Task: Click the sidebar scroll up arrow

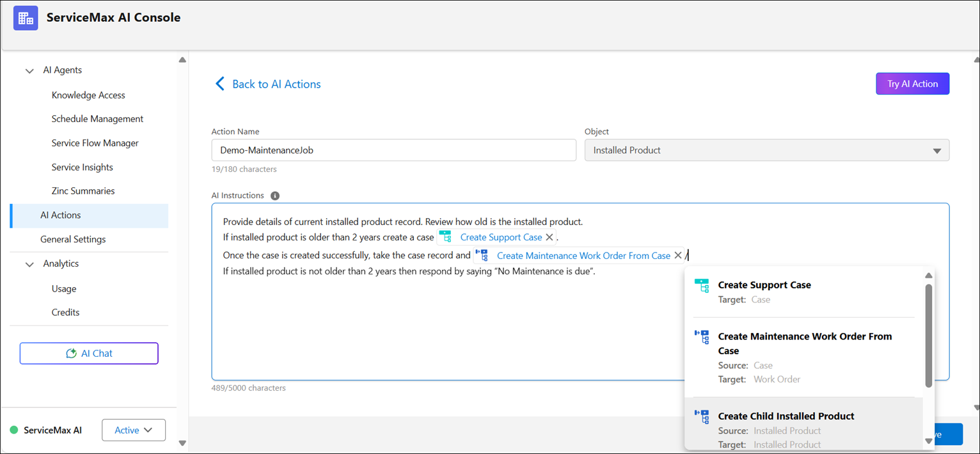Action: click(x=182, y=59)
